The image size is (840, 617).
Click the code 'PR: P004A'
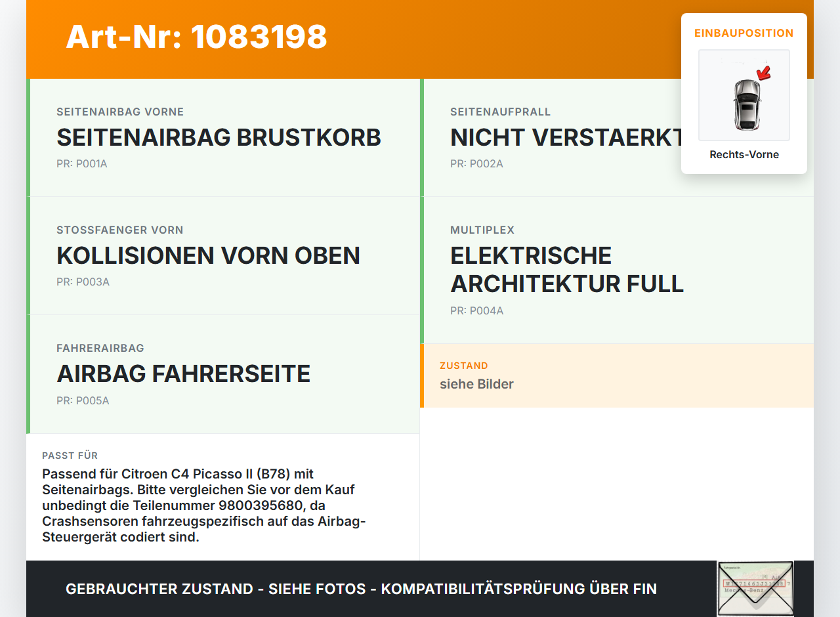coord(477,311)
